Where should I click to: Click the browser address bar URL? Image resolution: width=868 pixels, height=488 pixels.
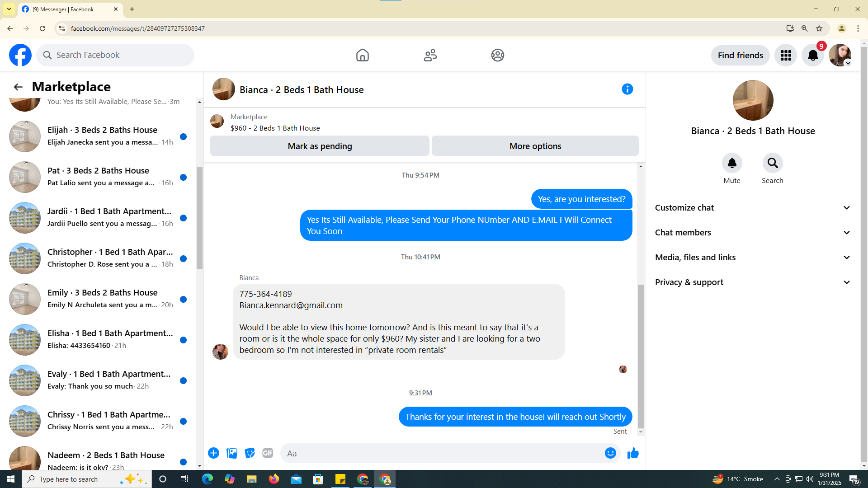click(x=137, y=28)
